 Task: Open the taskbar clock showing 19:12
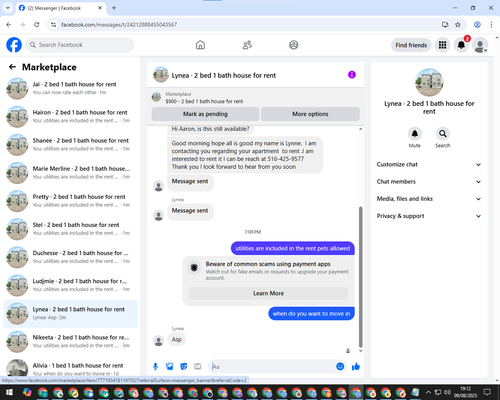tap(466, 392)
